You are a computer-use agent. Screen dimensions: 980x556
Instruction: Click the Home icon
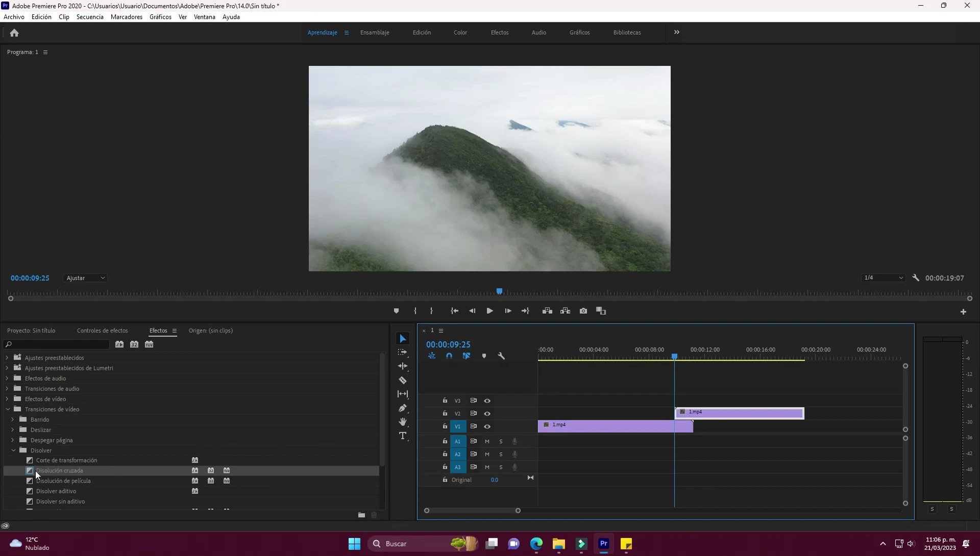14,33
